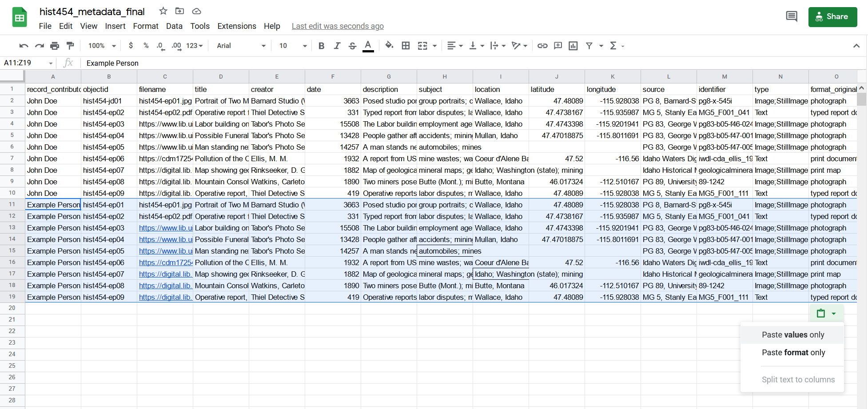Open text wrapping dropdown
Image resolution: width=868 pixels, height=409 pixels.
click(x=498, y=46)
